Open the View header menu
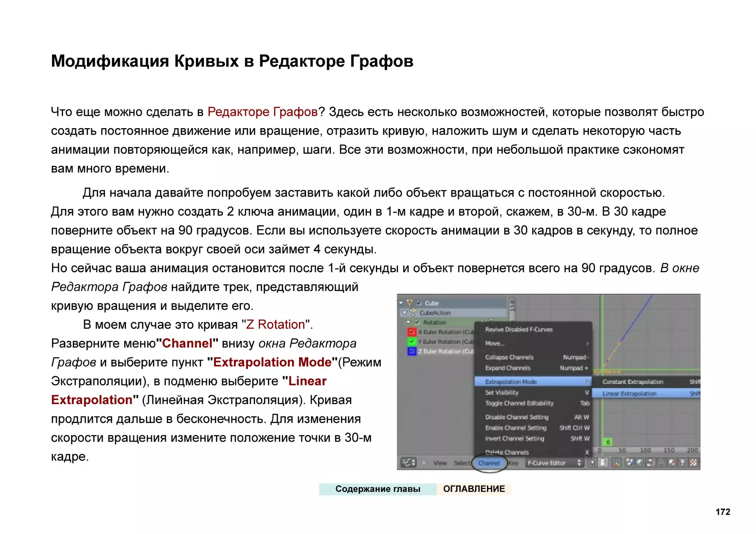This screenshot has height=534, width=756. point(440,463)
